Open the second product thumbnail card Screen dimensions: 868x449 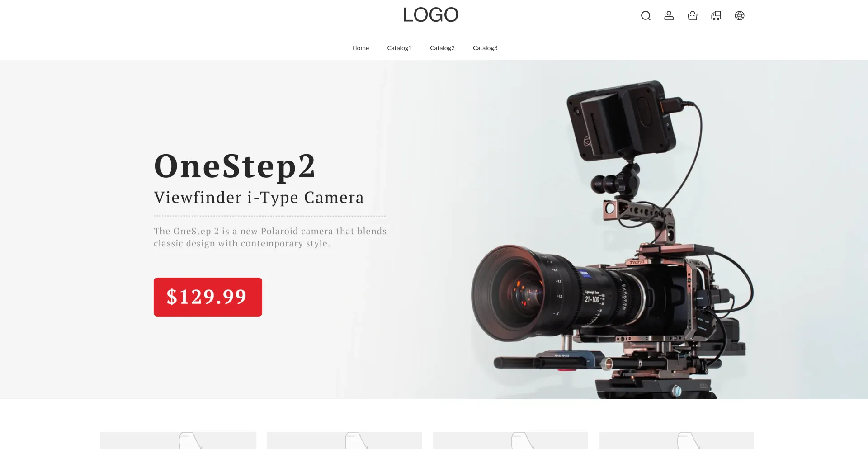(344, 440)
